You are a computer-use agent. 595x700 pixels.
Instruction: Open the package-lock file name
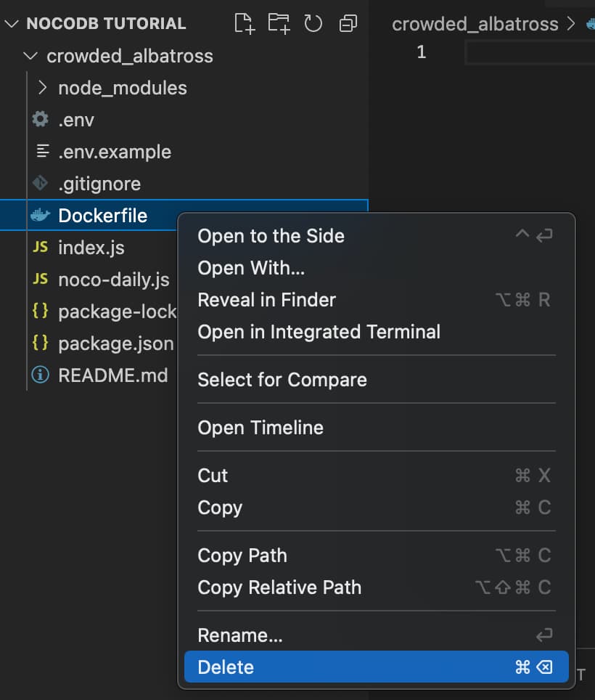118,312
